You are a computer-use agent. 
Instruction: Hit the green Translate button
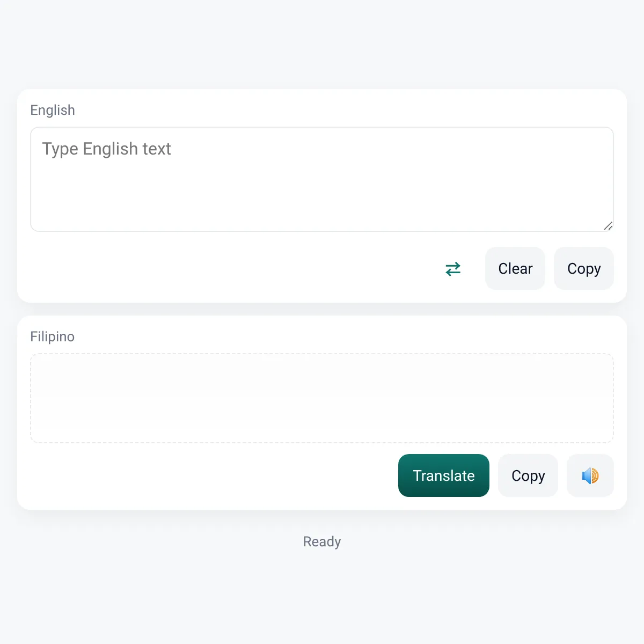click(444, 475)
